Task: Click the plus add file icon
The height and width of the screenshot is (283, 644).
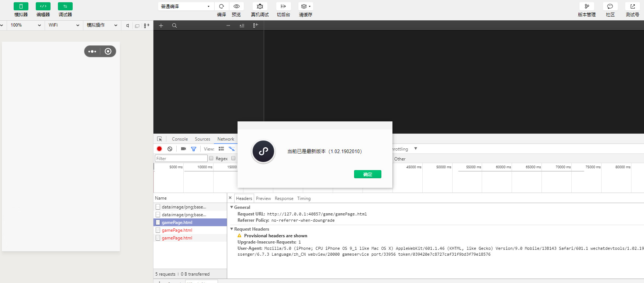Action: (161, 25)
